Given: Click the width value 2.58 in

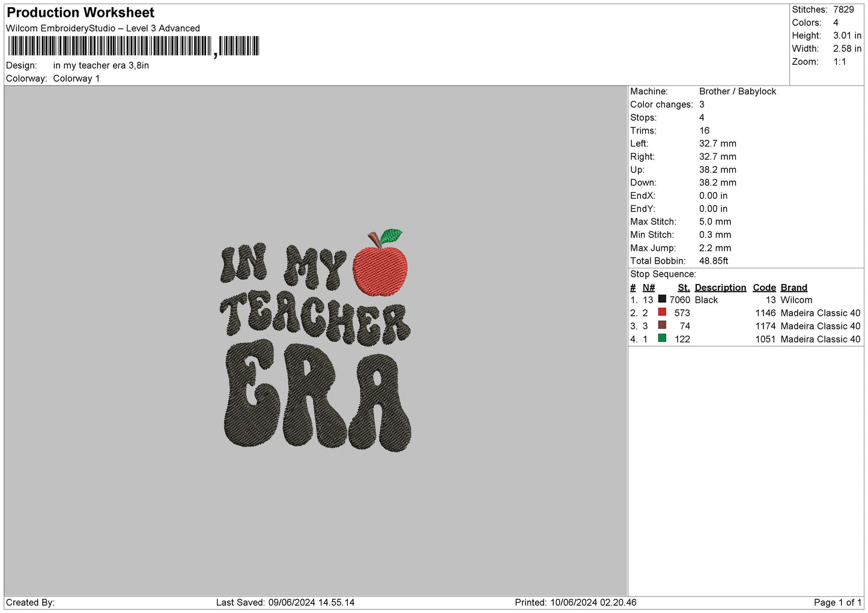Looking at the screenshot, I should coord(847,49).
